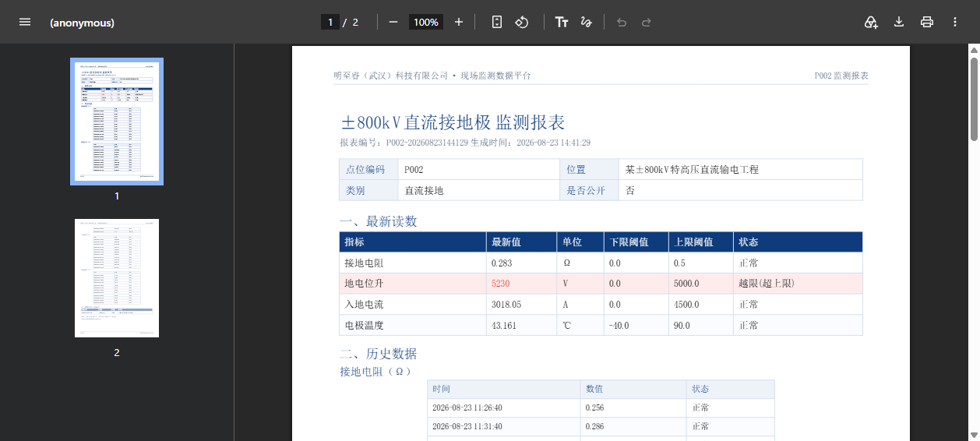Click the scrollbar up arrow
980x441 pixels.
(974, 50)
